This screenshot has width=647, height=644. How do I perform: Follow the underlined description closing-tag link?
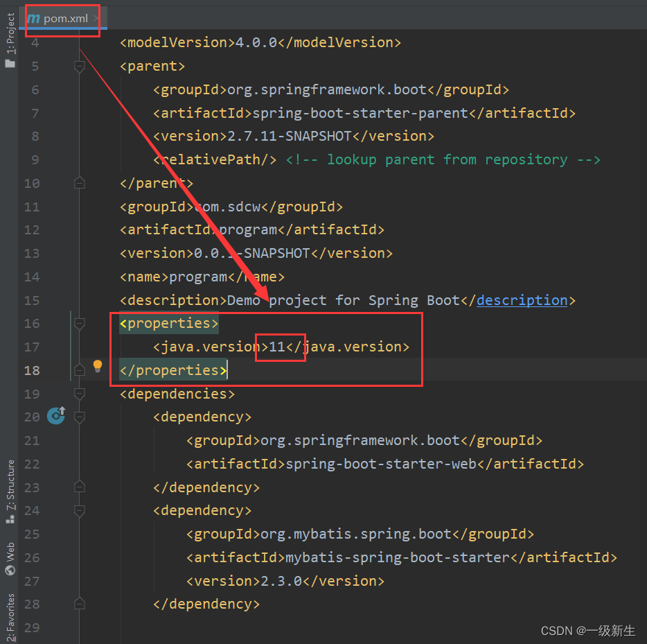522,301
